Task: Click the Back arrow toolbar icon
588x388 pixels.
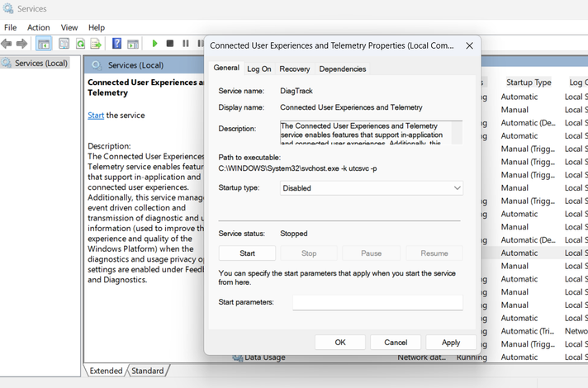Action: pyautogui.click(x=7, y=43)
